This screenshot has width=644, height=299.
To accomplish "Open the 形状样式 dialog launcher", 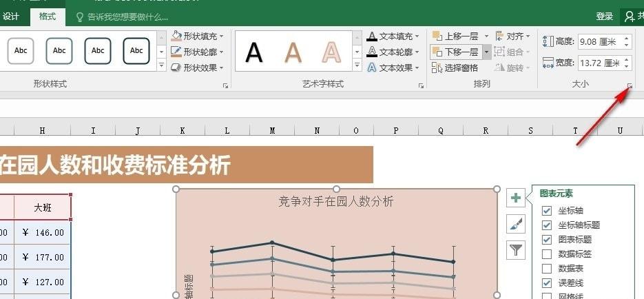I will point(225,85).
